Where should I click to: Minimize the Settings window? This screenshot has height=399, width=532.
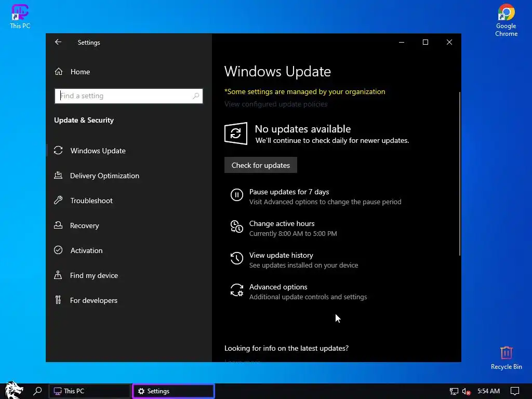click(x=402, y=42)
